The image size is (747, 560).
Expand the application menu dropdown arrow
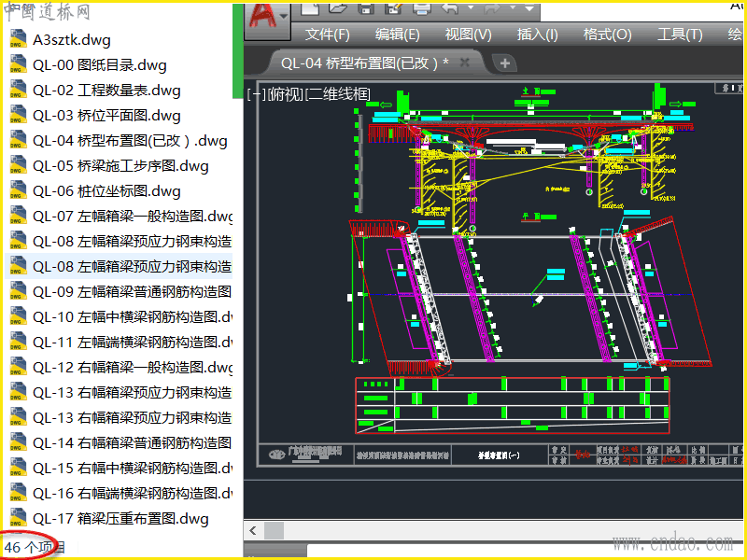click(x=284, y=17)
